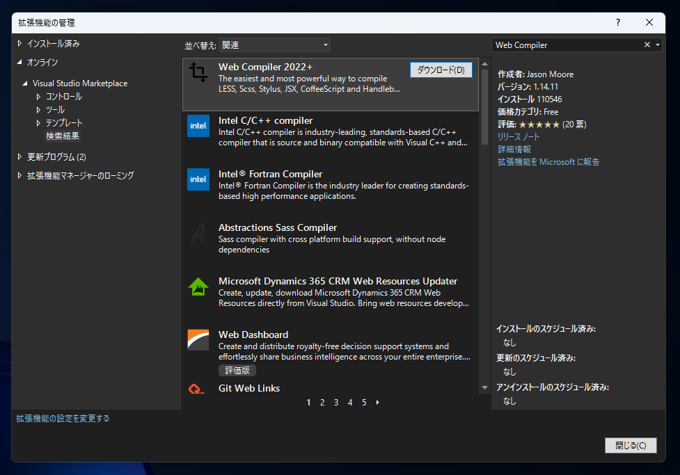Expand the インストール済み tree node

pyautogui.click(x=20, y=43)
